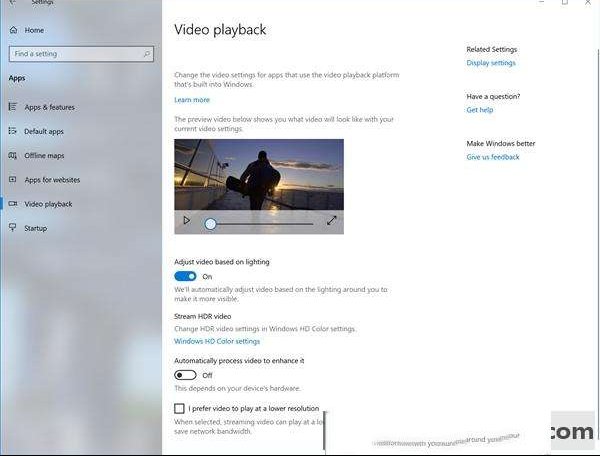
Task: Open the Learn more link
Action: coord(192,100)
